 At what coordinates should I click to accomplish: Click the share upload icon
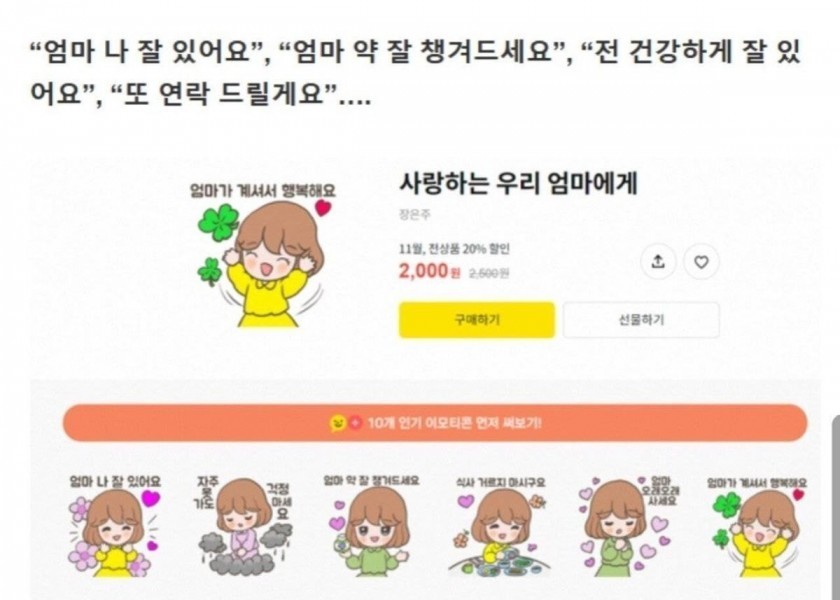click(658, 261)
